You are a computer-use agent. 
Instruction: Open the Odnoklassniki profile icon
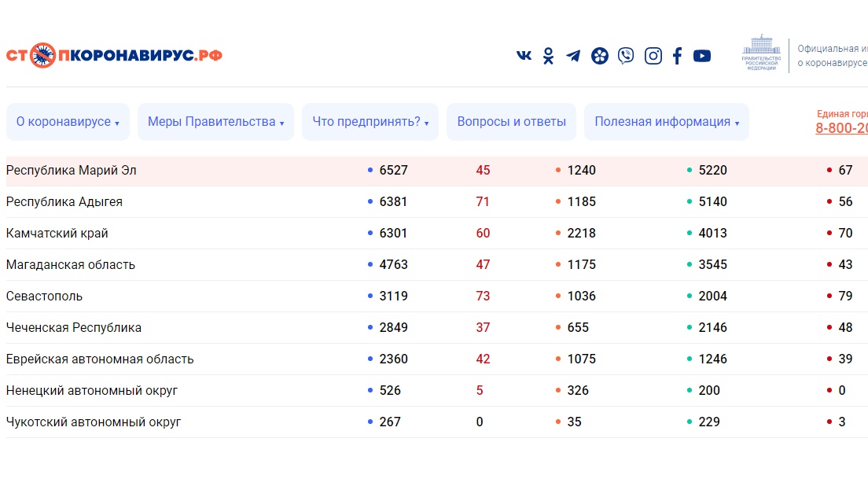tap(548, 55)
